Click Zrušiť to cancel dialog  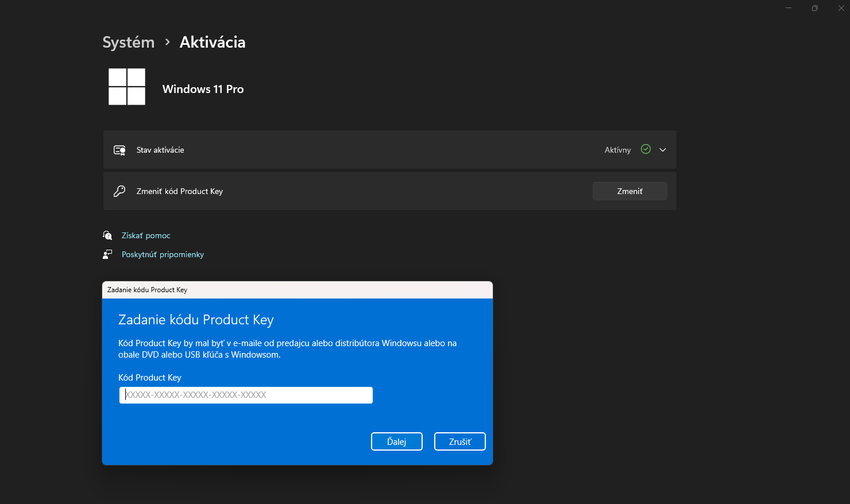(x=460, y=441)
